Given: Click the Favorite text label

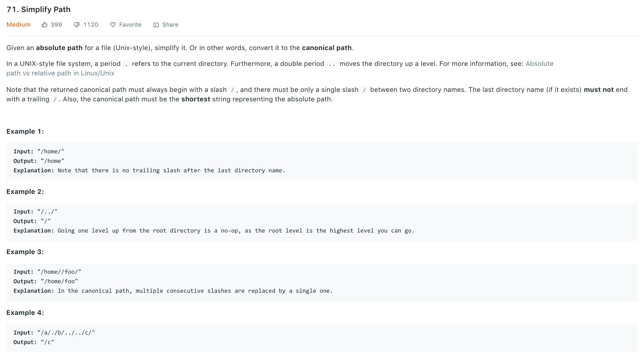Looking at the screenshot, I should tap(130, 25).
